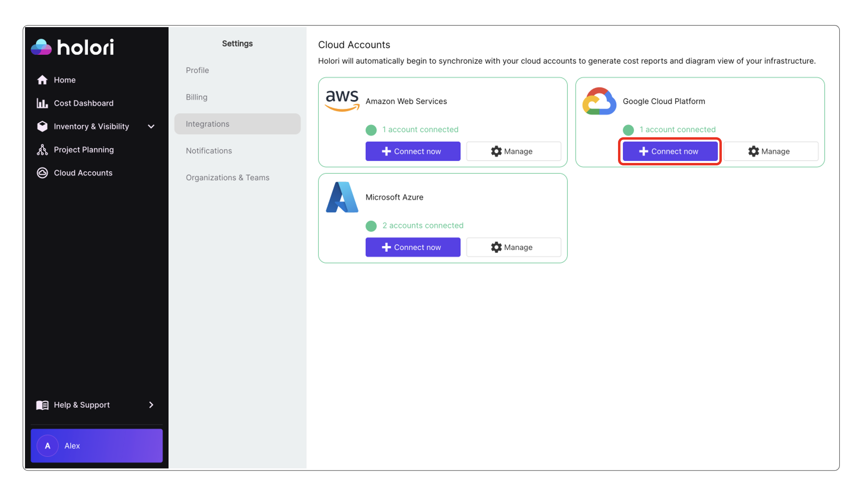Image resolution: width=868 pixels, height=501 pixels.
Task: Open the Home section
Action: click(x=64, y=79)
